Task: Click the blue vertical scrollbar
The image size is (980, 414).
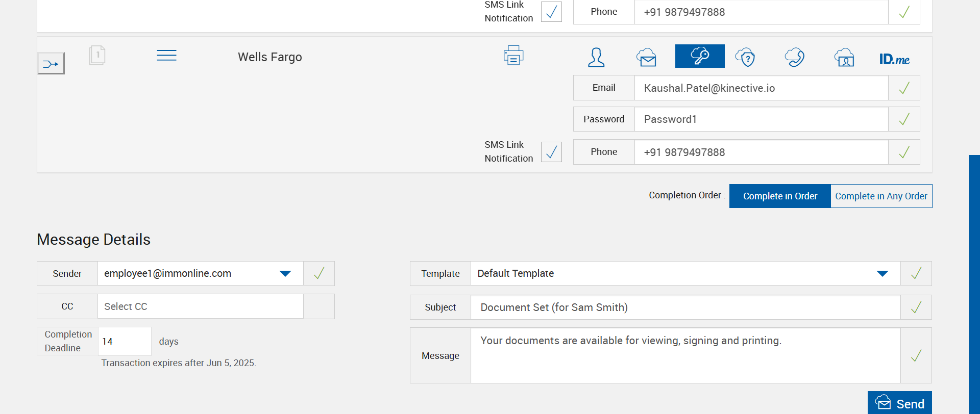Action: click(x=974, y=280)
